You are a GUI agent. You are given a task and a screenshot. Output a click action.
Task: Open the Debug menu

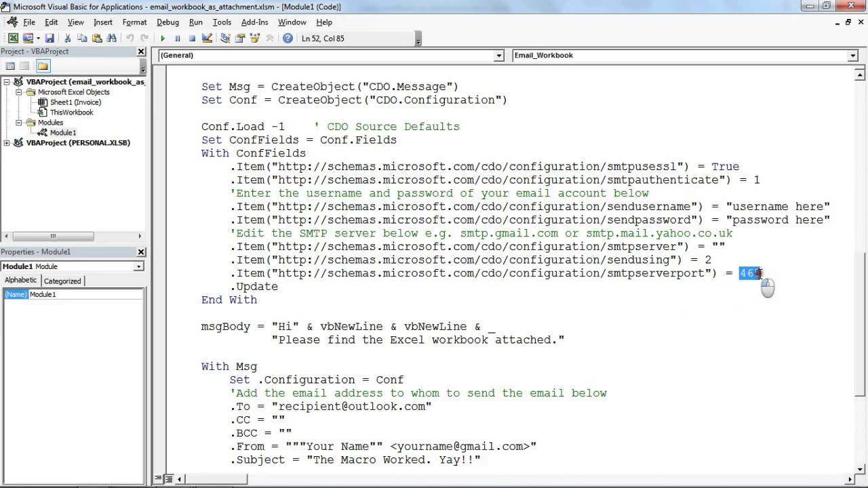pos(167,22)
